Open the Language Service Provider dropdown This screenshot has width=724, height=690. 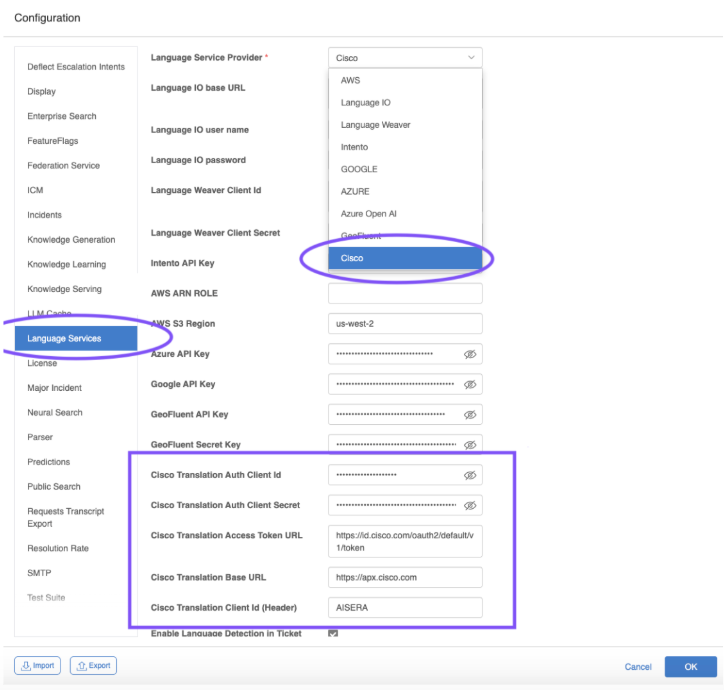point(405,58)
